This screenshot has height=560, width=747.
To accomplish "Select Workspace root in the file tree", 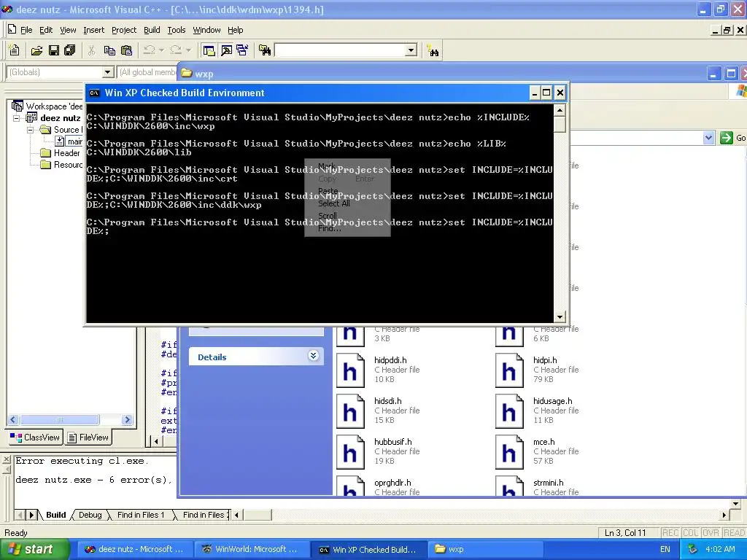I will pyautogui.click(x=47, y=106).
